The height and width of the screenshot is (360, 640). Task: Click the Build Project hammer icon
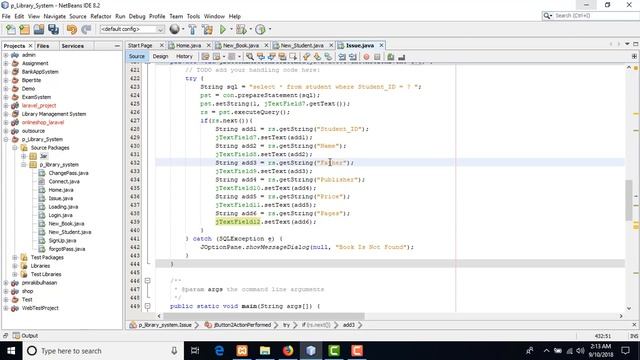point(192,29)
